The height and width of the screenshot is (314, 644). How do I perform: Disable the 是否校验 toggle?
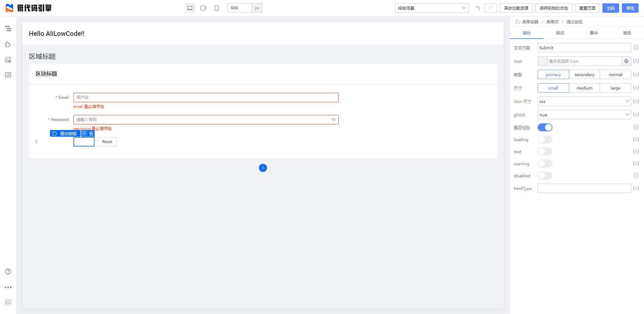tap(545, 127)
